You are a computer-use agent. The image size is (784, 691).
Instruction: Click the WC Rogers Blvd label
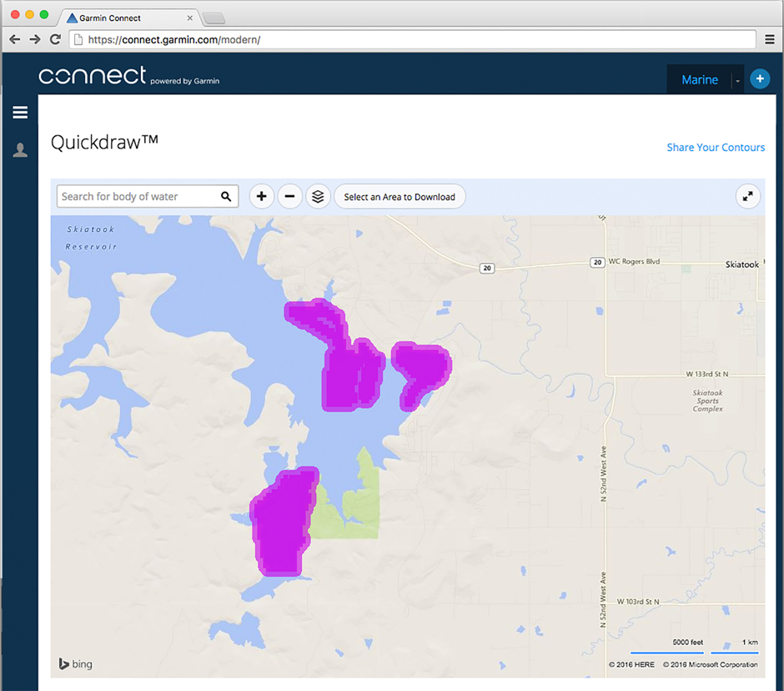[634, 261]
